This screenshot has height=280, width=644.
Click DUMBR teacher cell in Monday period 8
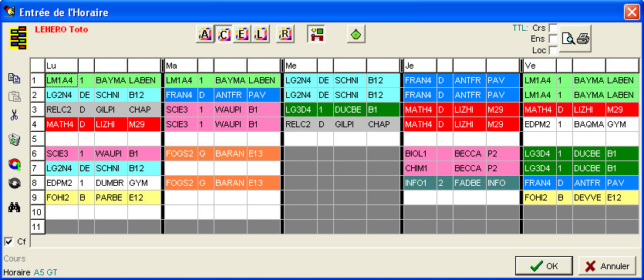(x=111, y=183)
